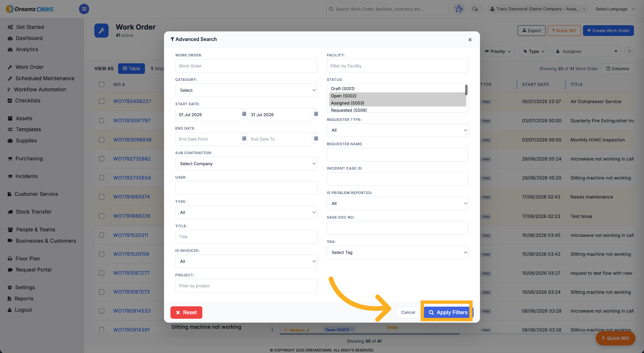Image resolution: width=644 pixels, height=353 pixels.
Task: Open Start Date From calendar icon
Action: (x=244, y=114)
